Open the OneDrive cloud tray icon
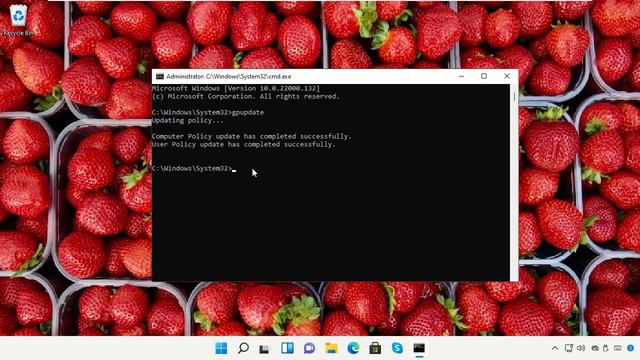Viewport: 640px width, 360px height. pyautogui.click(x=596, y=348)
